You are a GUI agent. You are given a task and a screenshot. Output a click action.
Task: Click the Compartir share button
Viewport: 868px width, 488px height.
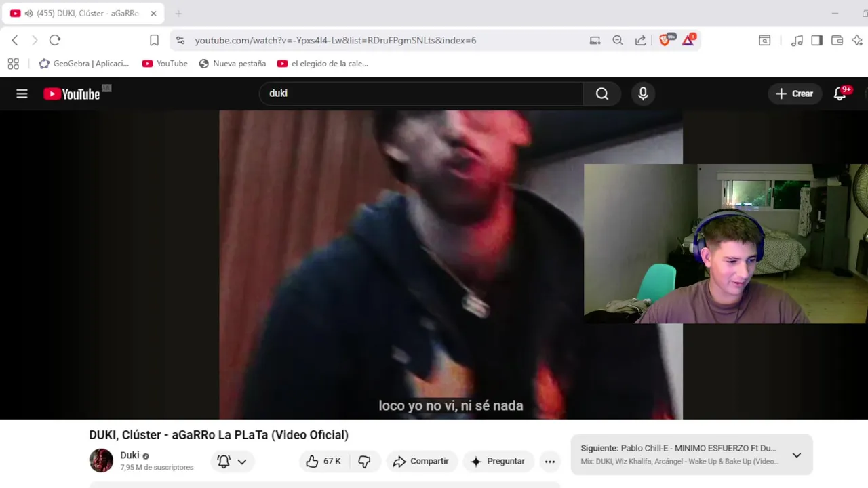[x=420, y=462]
